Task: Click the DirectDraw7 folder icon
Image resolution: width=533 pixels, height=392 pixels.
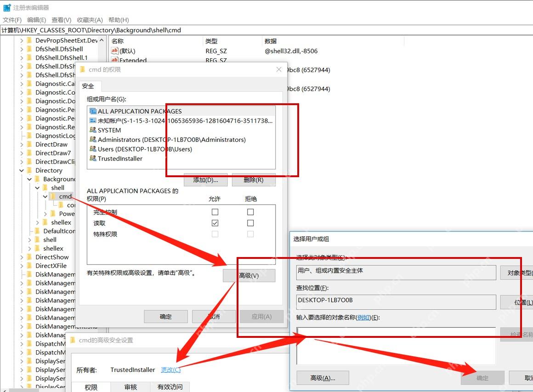Action: point(29,153)
